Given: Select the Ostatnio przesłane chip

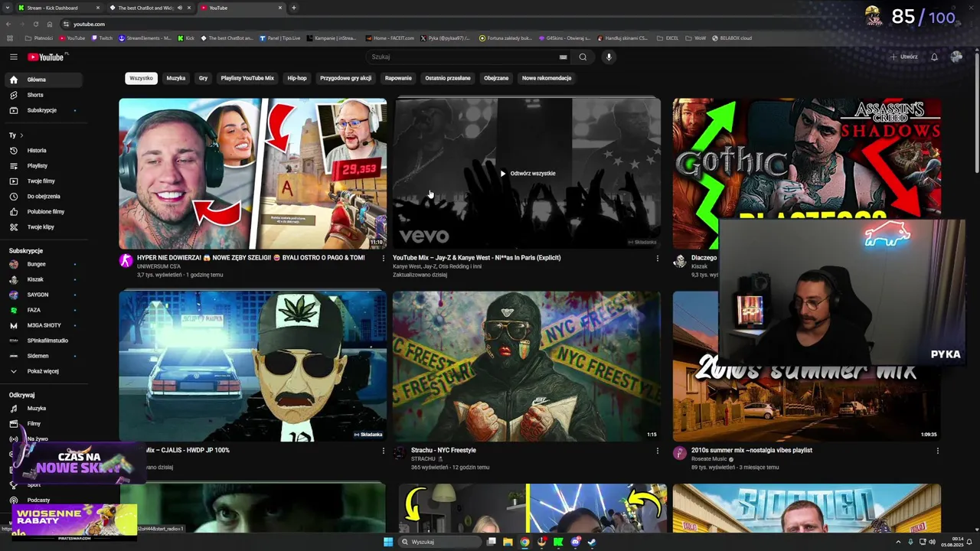Looking at the screenshot, I should pyautogui.click(x=448, y=78).
